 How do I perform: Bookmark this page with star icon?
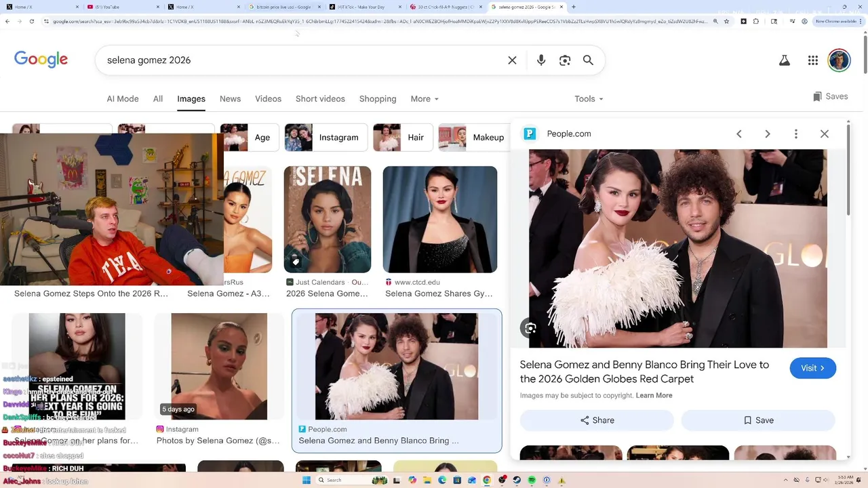[727, 22]
